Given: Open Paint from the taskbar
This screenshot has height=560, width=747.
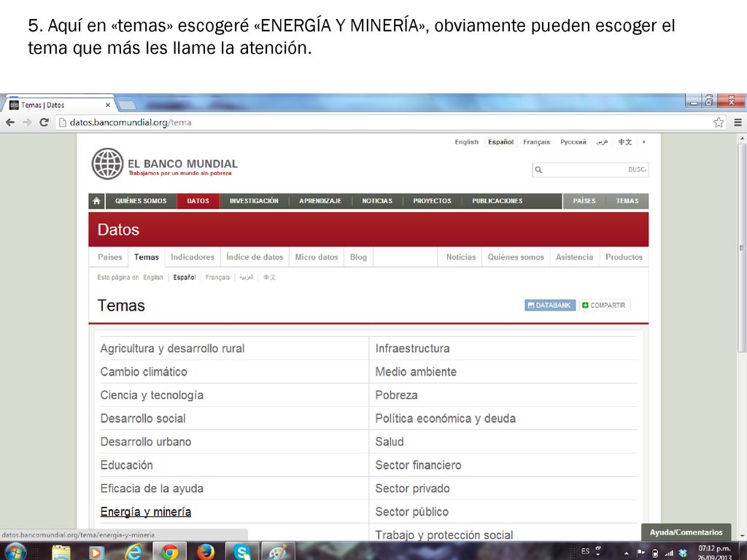Looking at the screenshot, I should click(278, 553).
